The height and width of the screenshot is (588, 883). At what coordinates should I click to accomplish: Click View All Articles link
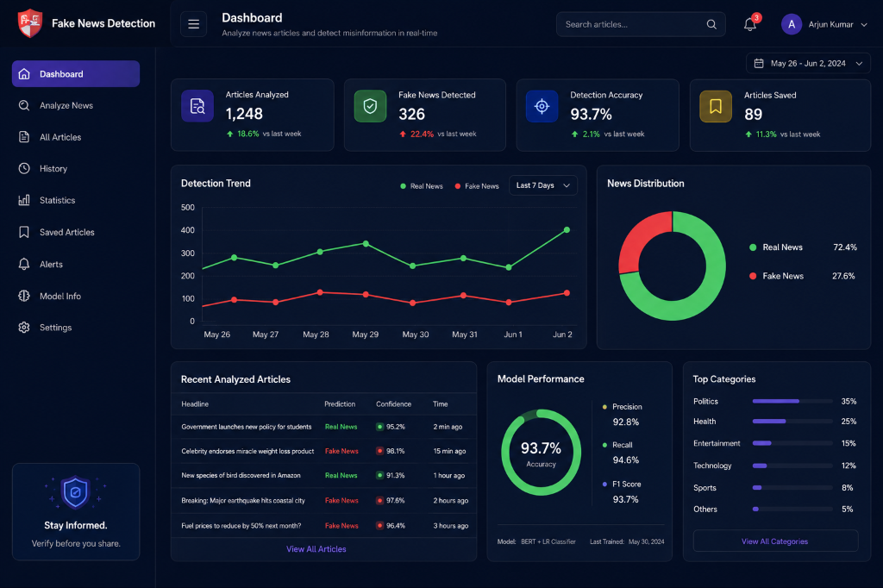click(316, 549)
